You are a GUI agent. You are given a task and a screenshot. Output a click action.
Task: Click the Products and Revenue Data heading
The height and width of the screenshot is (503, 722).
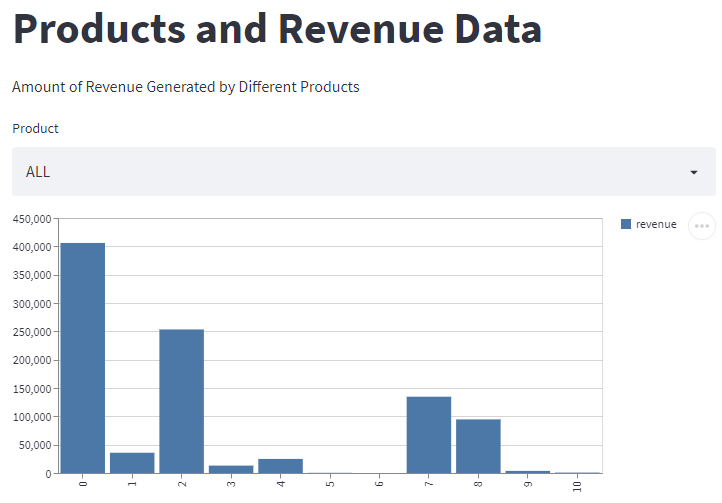(x=277, y=29)
